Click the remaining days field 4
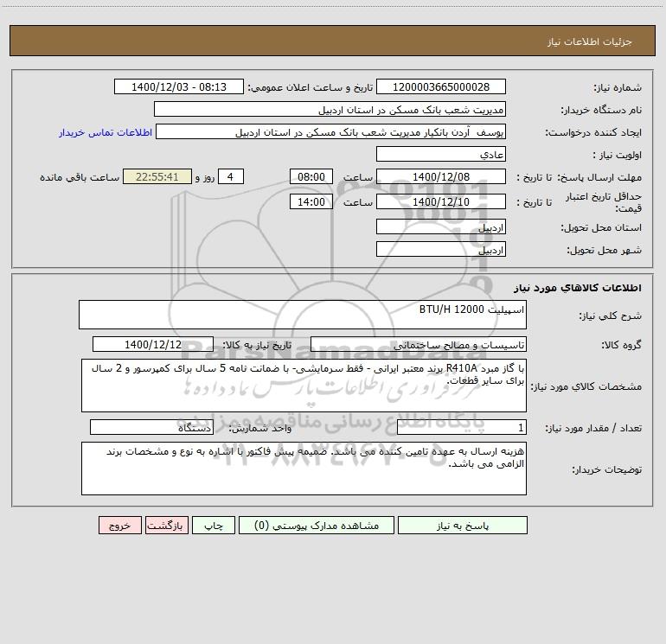The width and height of the screenshot is (666, 644). click(x=231, y=176)
